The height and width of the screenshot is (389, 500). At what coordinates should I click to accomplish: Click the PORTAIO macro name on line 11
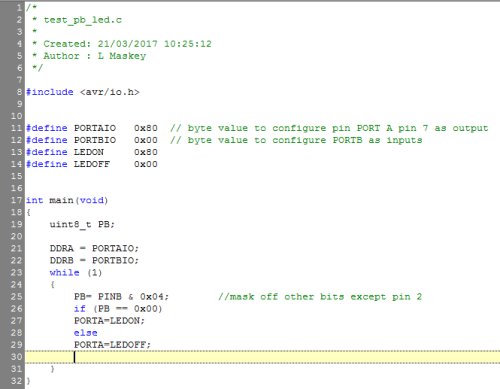click(95, 128)
